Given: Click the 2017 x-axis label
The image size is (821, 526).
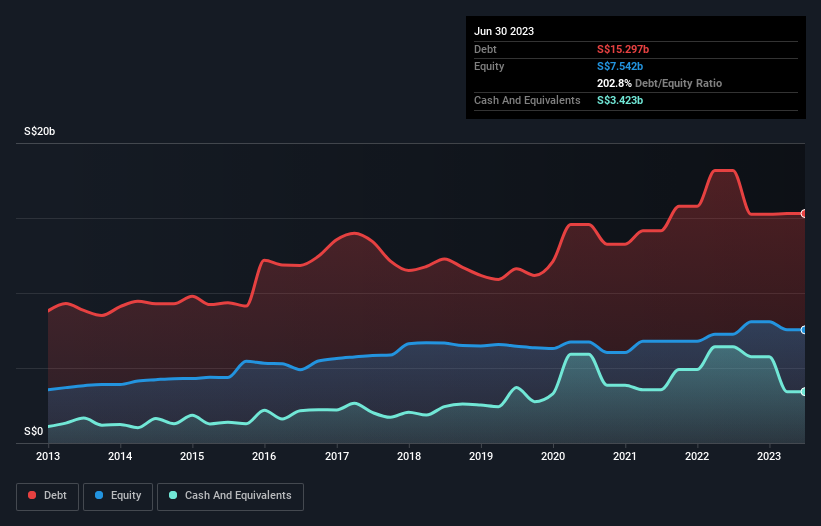Looking at the screenshot, I should 337,456.
